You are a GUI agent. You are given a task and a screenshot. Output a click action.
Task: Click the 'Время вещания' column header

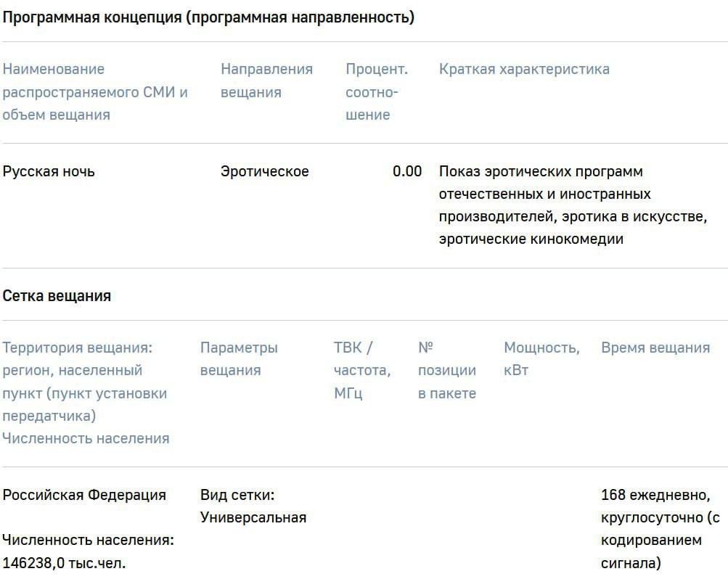point(655,348)
